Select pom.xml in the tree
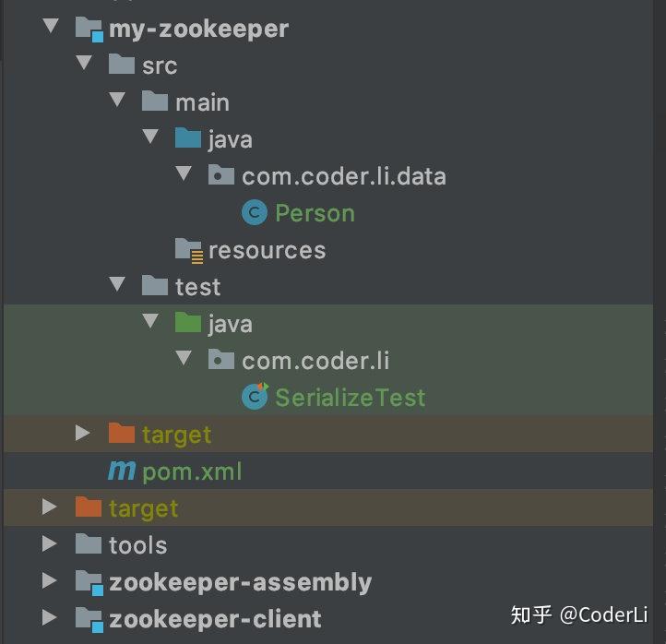The width and height of the screenshot is (666, 644). [x=192, y=471]
